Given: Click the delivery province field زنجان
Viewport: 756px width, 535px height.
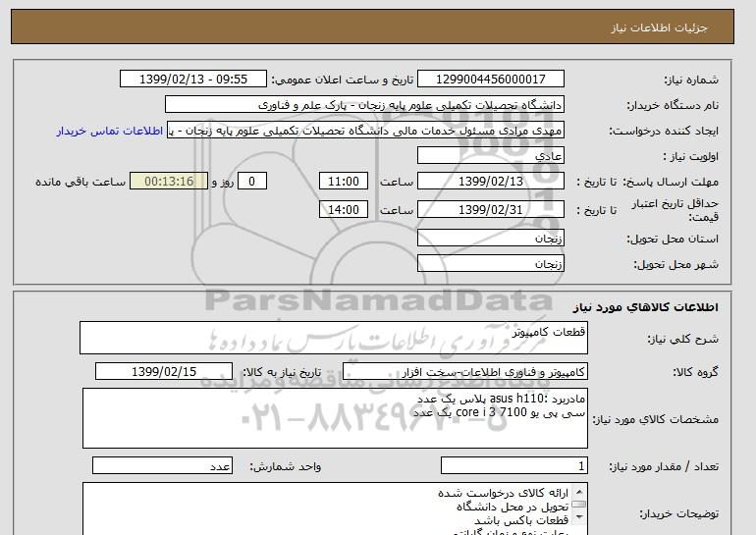Looking at the screenshot, I should (490, 239).
